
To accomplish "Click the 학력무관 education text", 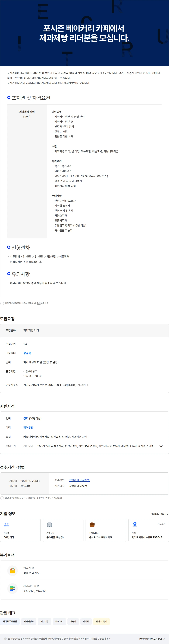I will 28,428.
